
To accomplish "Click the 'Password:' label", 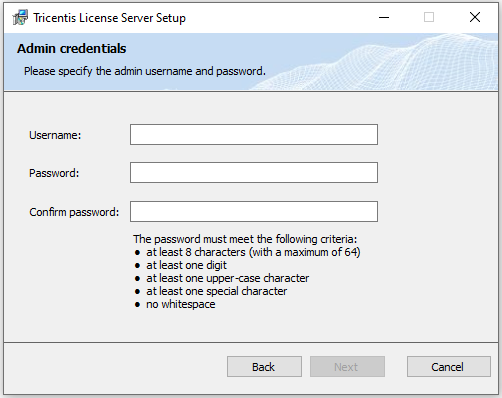I will pos(54,173).
